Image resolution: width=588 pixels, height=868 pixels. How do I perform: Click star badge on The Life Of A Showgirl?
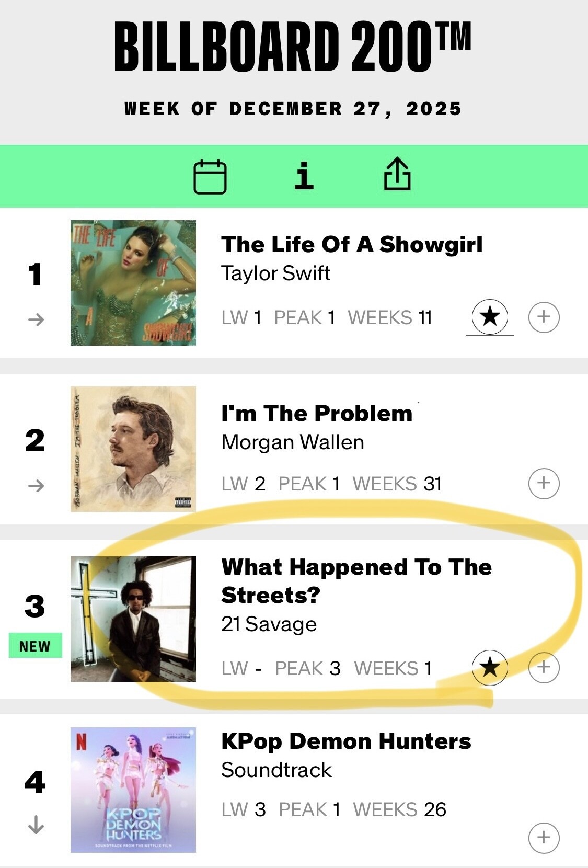(x=490, y=316)
